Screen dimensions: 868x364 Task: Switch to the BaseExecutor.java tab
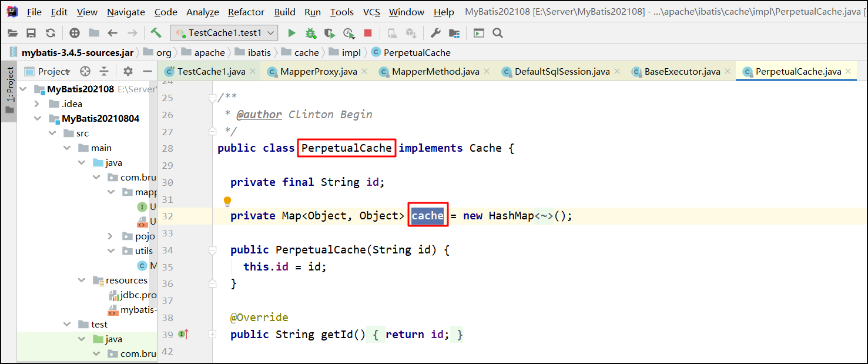682,71
